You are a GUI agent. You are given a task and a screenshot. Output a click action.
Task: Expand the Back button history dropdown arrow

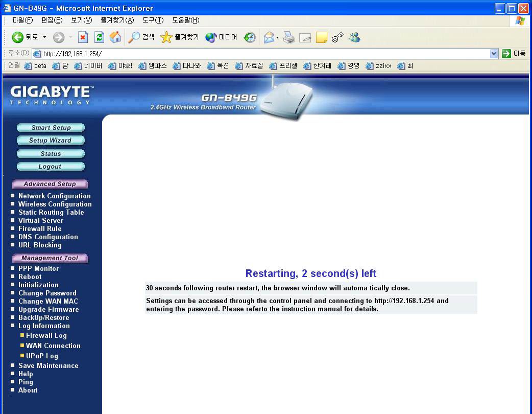tap(44, 37)
